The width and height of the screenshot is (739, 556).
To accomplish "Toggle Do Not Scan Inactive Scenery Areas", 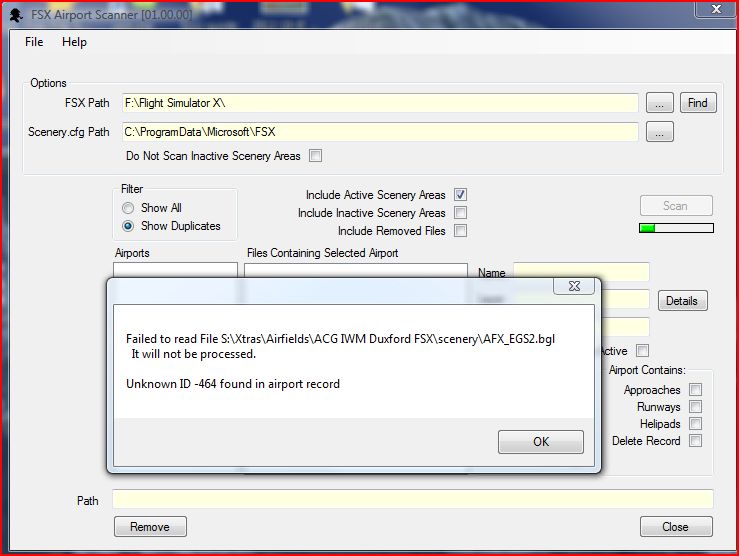I will pyautogui.click(x=315, y=156).
